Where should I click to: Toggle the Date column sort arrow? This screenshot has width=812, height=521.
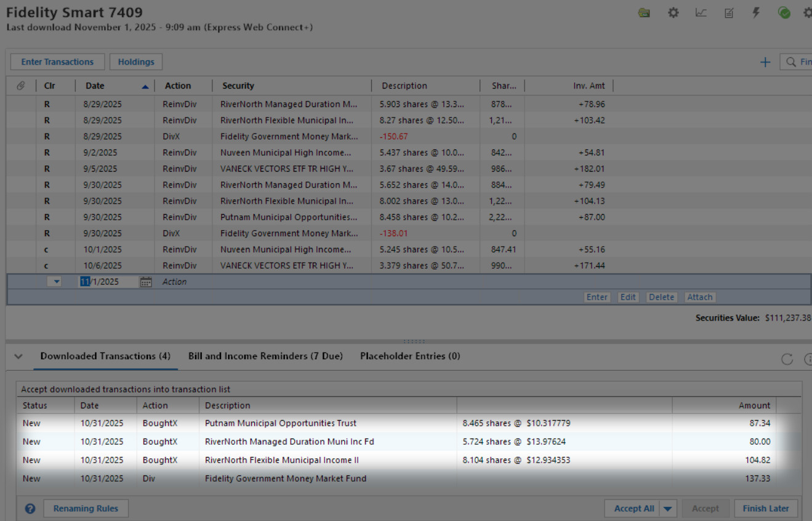145,87
